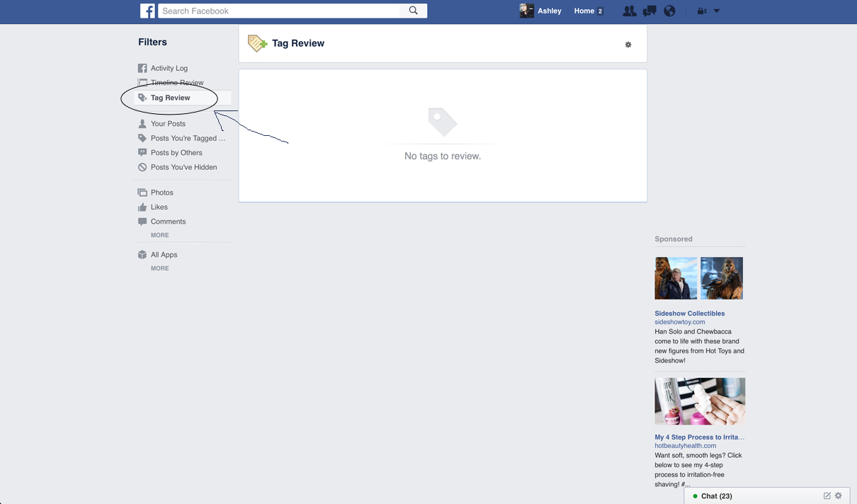The width and height of the screenshot is (857, 504).
Task: Open Friend Requests in the top bar
Action: 629,11
